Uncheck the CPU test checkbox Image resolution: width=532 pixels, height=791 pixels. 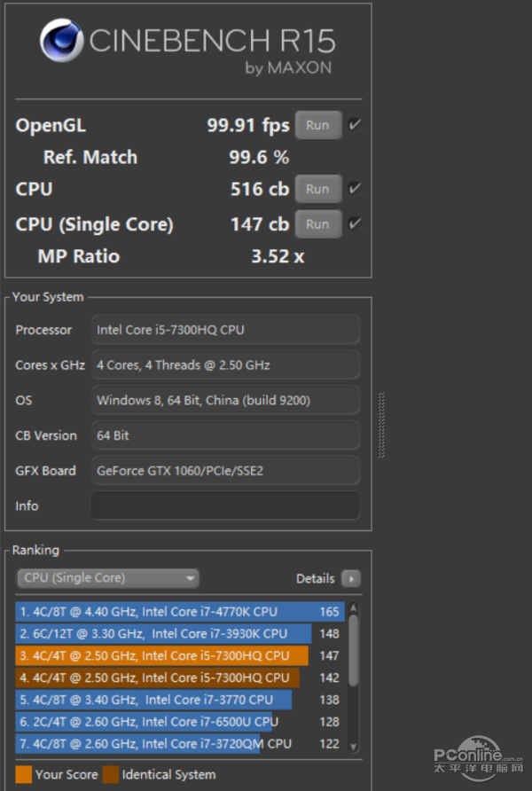coord(355,188)
